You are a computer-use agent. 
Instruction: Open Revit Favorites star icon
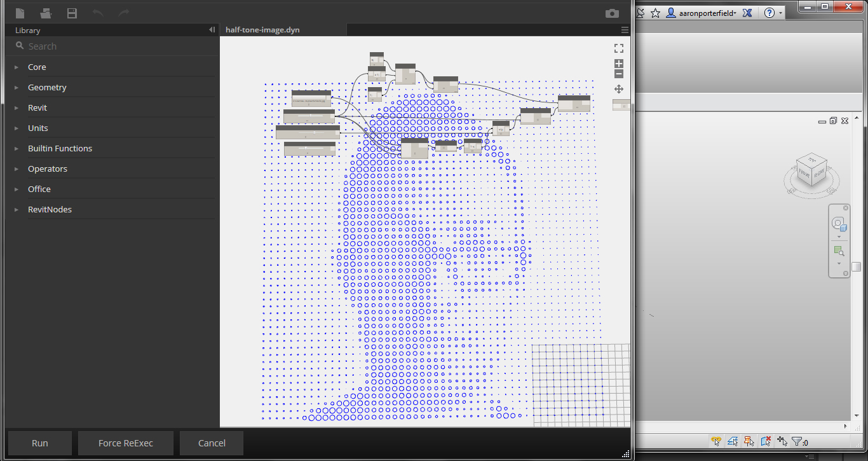pos(655,13)
